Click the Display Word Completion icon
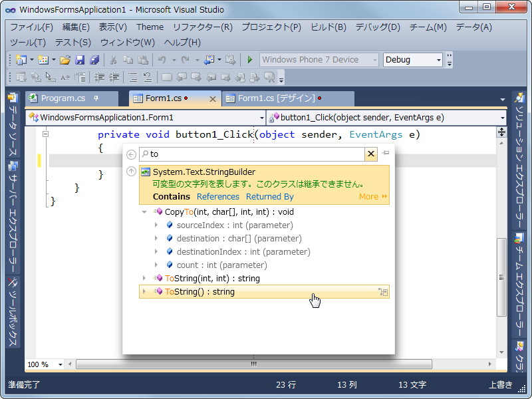The image size is (532, 399). pyautogui.click(x=65, y=78)
